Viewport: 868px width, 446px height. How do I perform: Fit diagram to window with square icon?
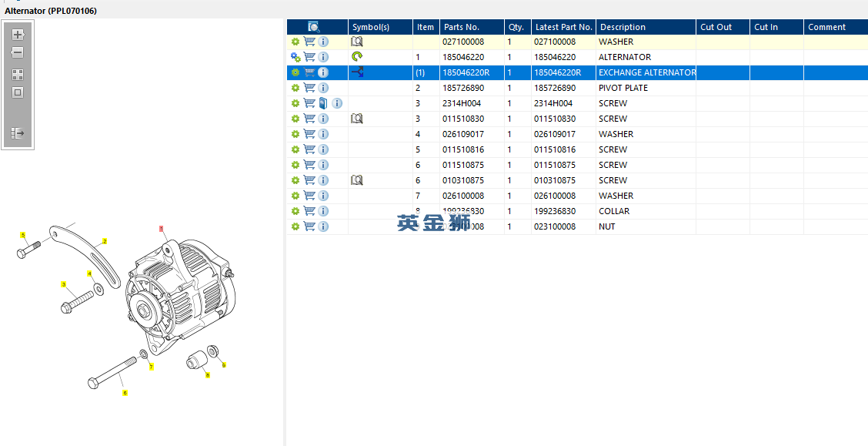[x=18, y=92]
